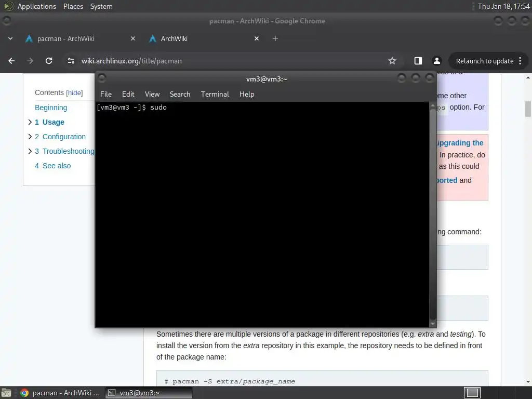Close the pacman - ArchWiki tab
The width and height of the screenshot is (532, 399).
(x=133, y=38)
